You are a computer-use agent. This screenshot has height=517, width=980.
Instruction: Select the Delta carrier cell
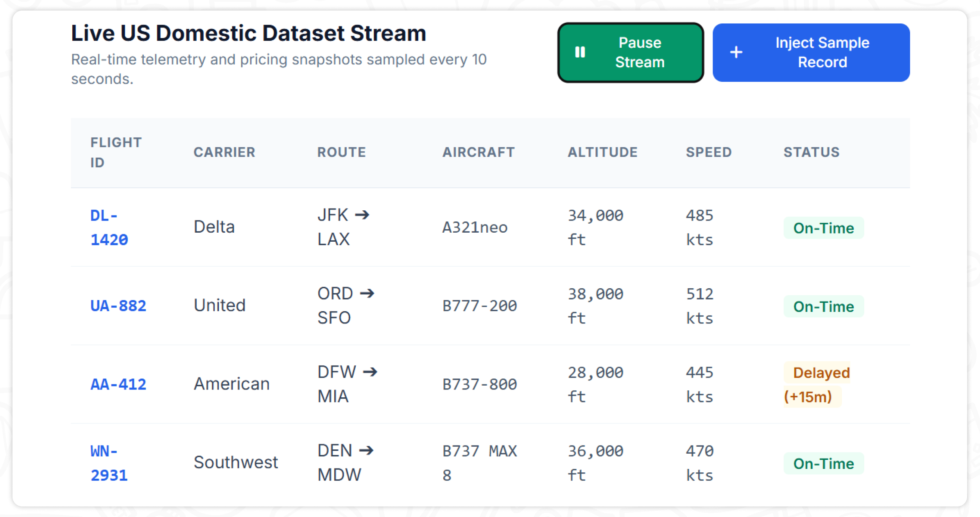click(x=214, y=227)
